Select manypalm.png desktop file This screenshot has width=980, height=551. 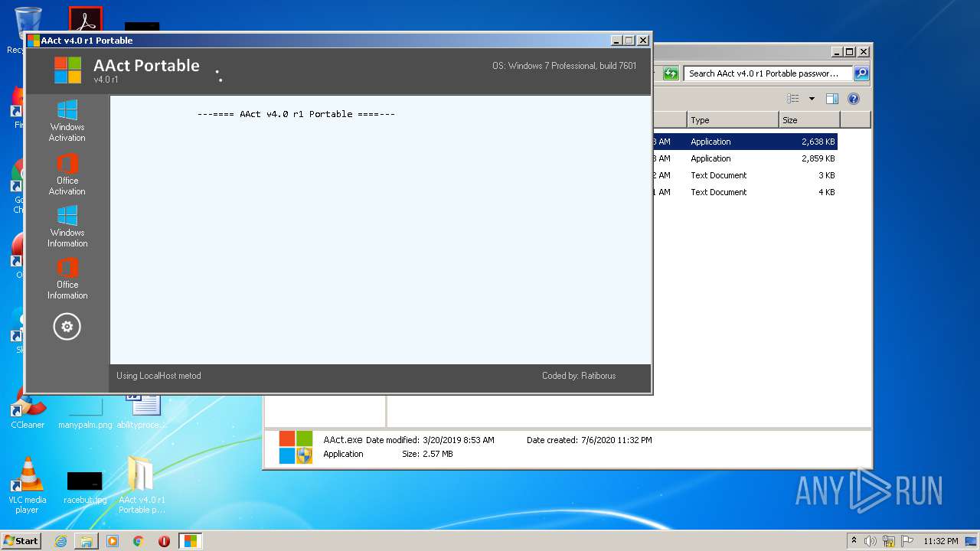point(85,413)
